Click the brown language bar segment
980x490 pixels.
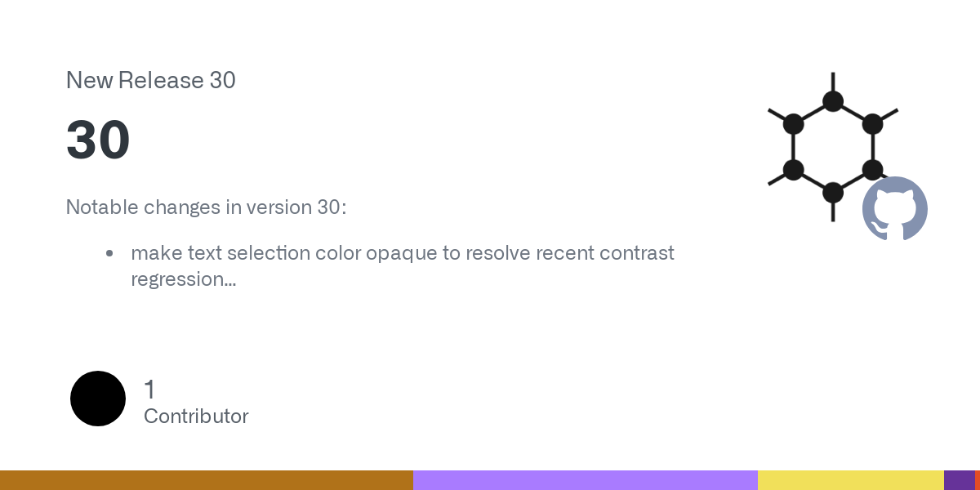(x=207, y=480)
